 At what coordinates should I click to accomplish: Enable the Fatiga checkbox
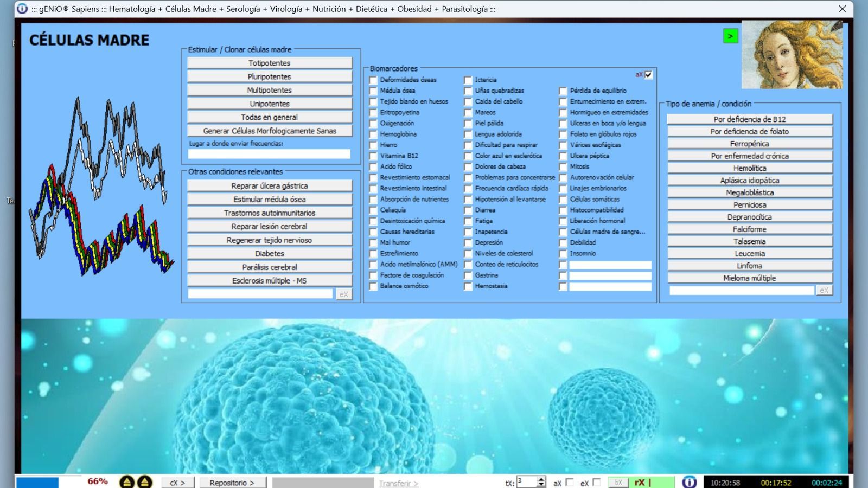(x=468, y=221)
